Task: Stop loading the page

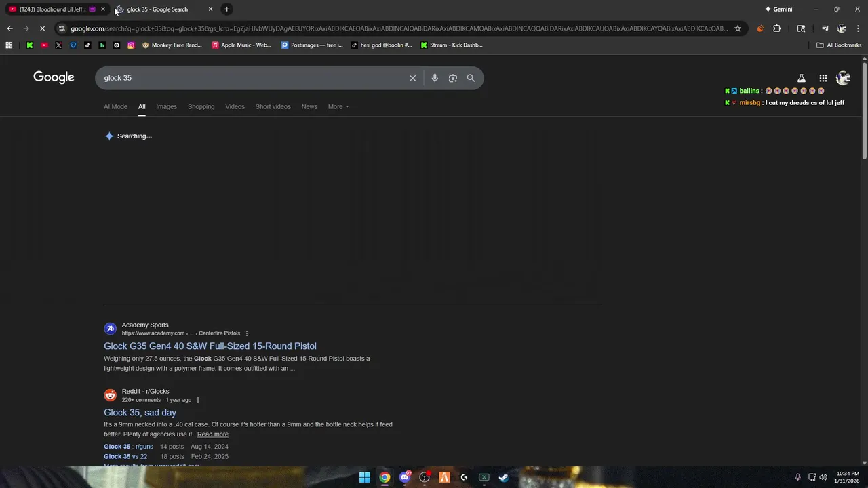Action: [42, 28]
